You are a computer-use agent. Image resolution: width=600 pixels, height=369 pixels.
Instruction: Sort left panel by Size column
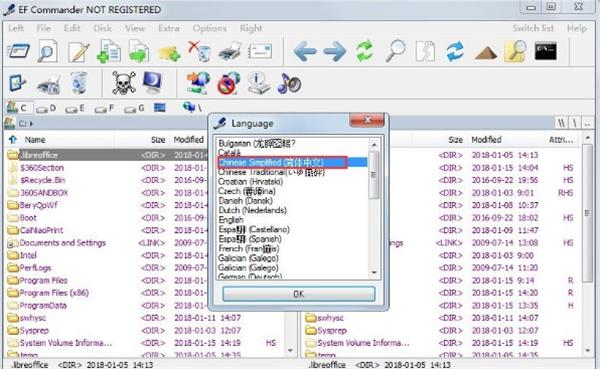pos(158,140)
